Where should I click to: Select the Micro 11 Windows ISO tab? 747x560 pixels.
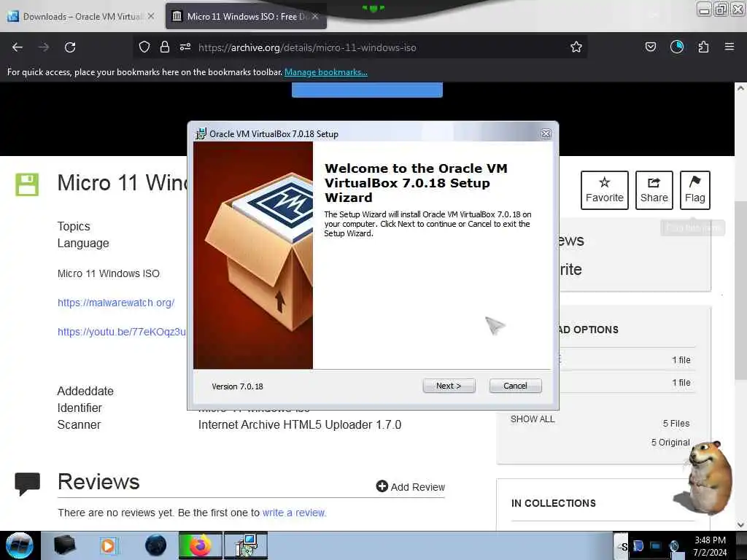[x=247, y=16]
